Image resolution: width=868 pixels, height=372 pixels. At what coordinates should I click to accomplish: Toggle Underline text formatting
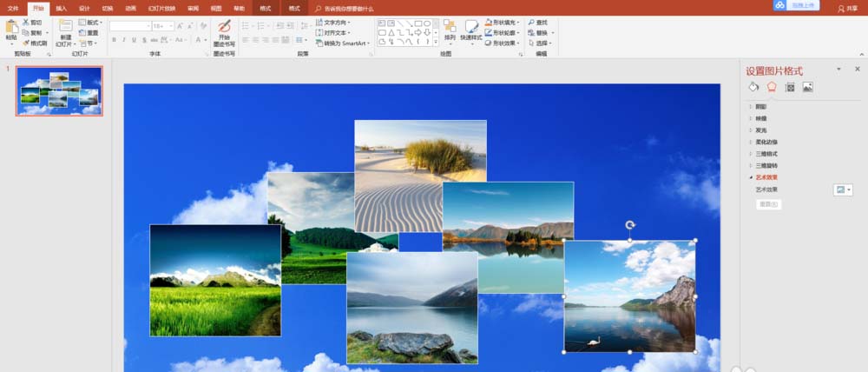[x=134, y=40]
